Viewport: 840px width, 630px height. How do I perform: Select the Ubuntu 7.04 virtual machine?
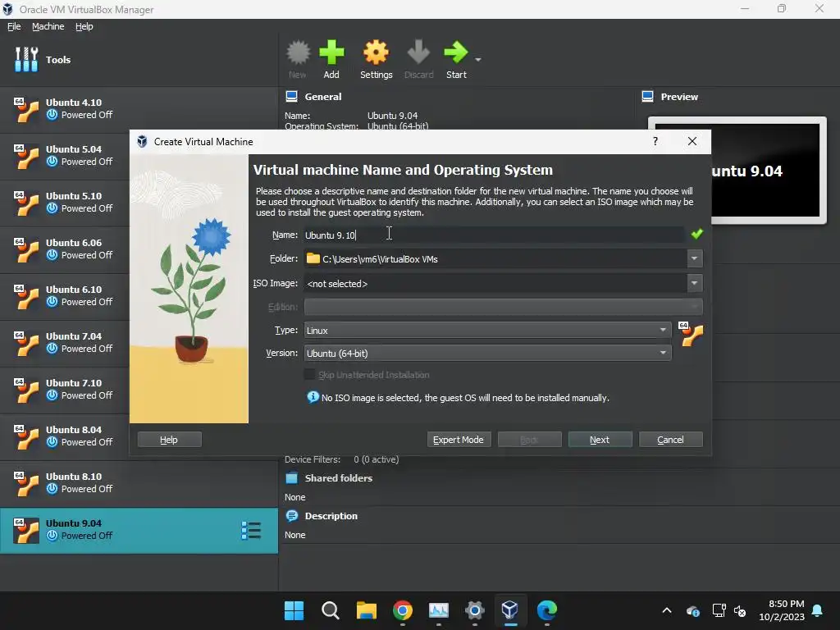pos(64,342)
